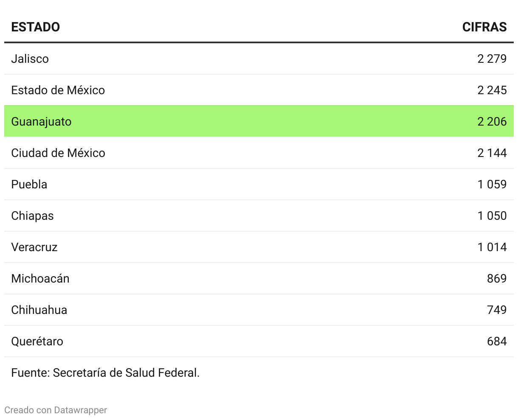Click Jalisco's figure 2 279

(492, 59)
